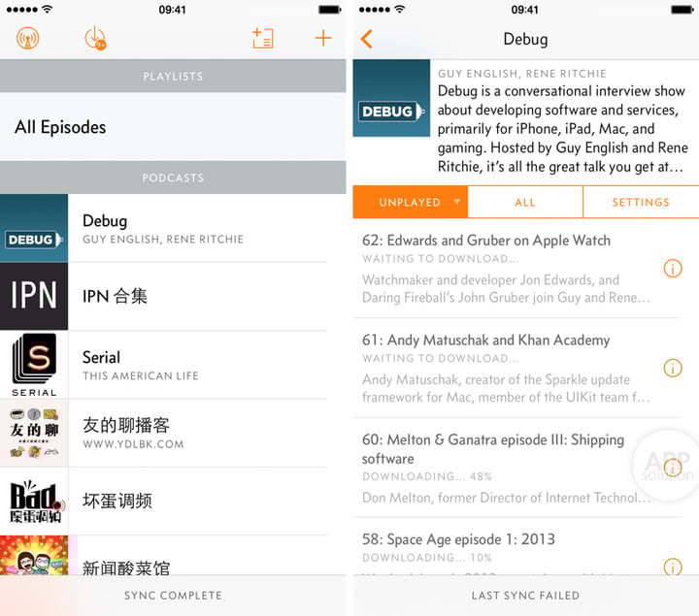Open the downloads icon with badge
This screenshot has height=616, width=699.
pos(95,39)
